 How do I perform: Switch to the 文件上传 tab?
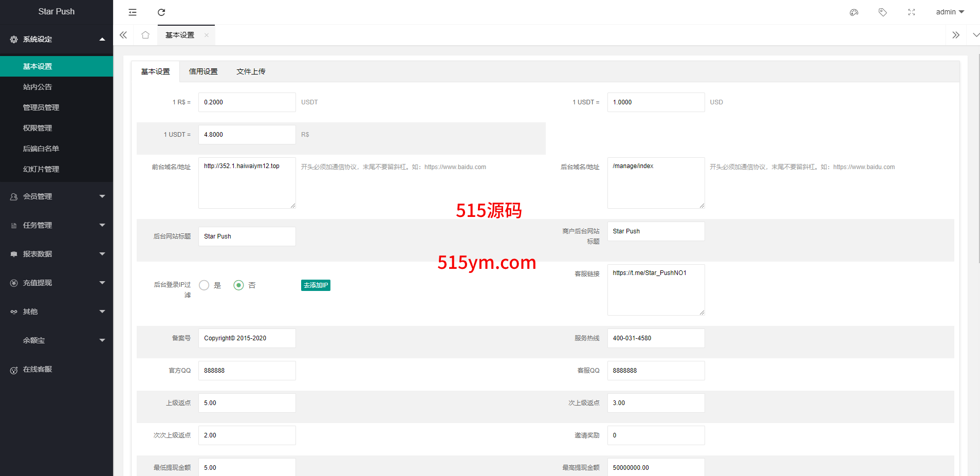pos(251,72)
